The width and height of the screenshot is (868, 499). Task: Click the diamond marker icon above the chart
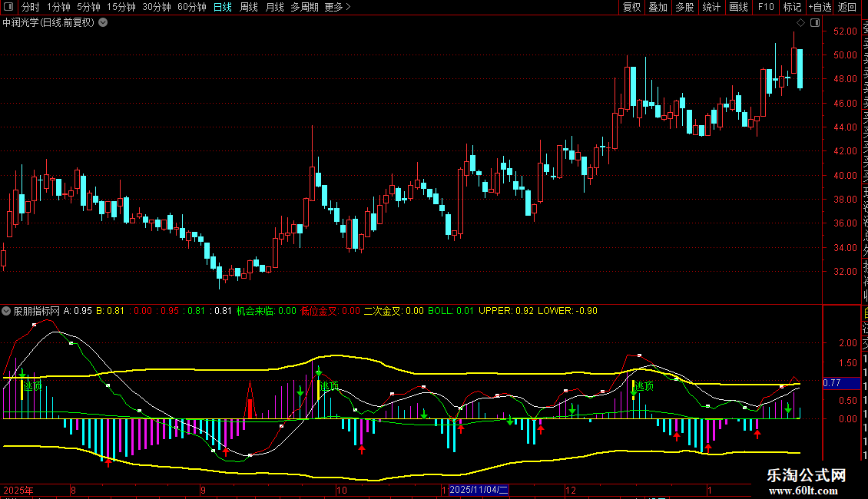(800, 23)
